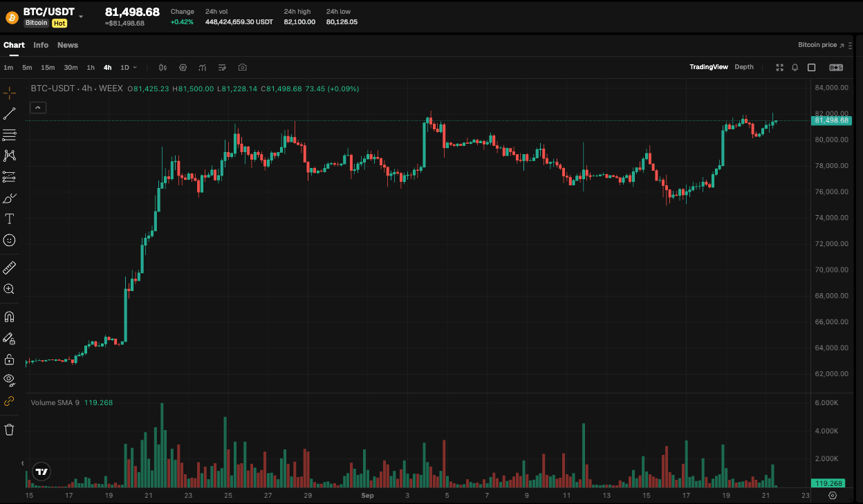This screenshot has height=504, width=863.
Task: Toggle hide all drawings eye icon
Action: [10, 379]
